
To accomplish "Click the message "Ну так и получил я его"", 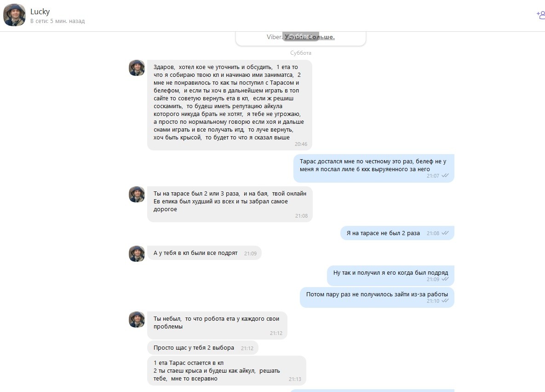I will tap(390, 272).
